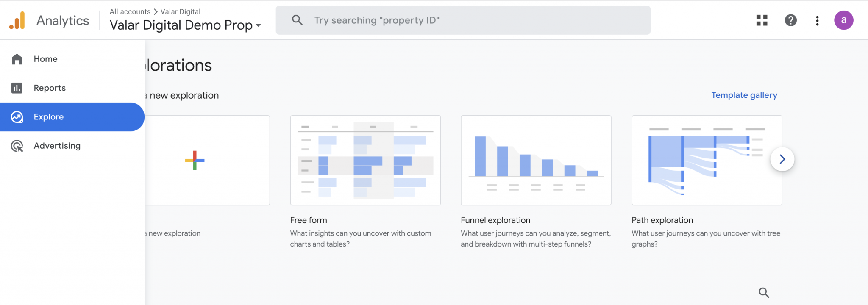Click the search magnifier icon at bottom right
This screenshot has height=305, width=868.
click(764, 293)
